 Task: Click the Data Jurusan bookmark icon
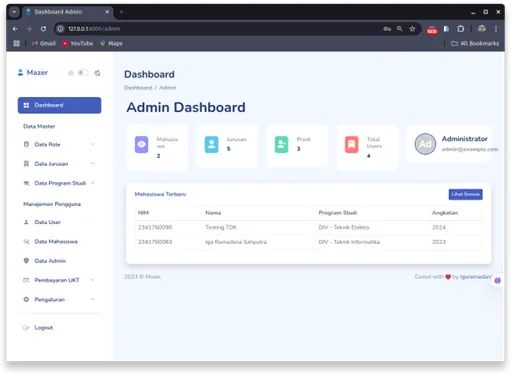tap(26, 164)
